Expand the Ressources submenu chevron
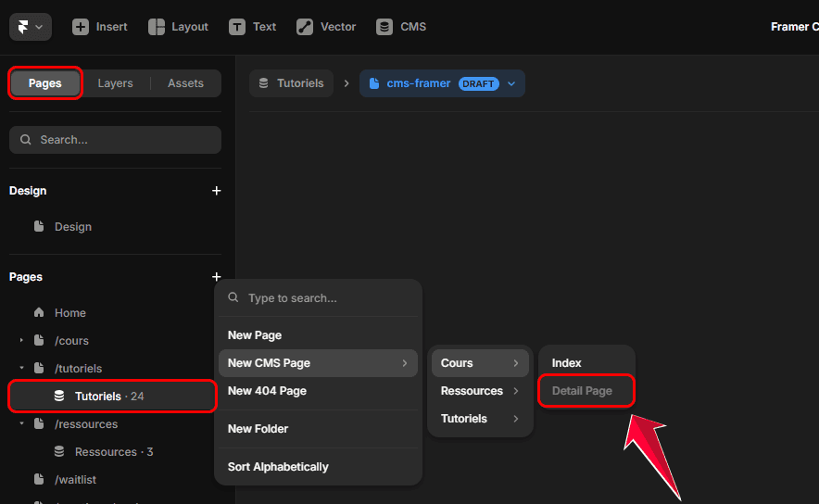Viewport: 819px width, 504px height. tap(515, 391)
